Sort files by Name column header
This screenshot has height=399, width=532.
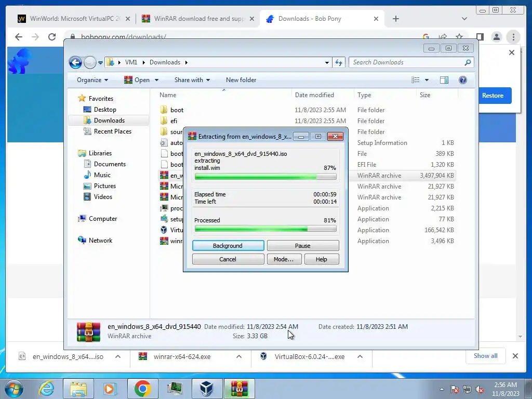point(168,96)
